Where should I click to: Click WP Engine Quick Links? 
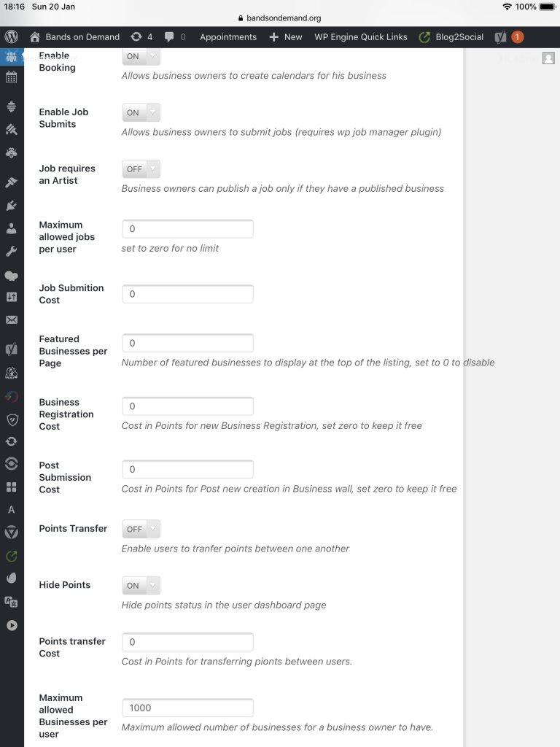point(360,36)
